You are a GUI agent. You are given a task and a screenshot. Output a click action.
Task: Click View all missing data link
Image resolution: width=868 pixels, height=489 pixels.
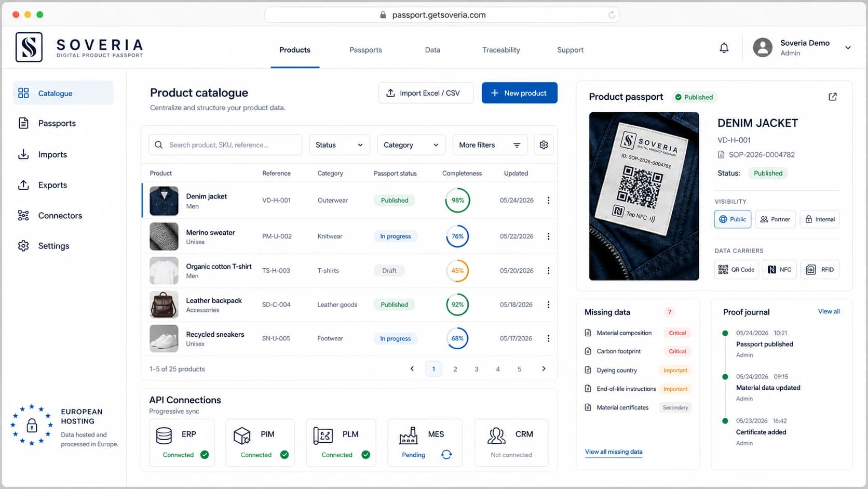tap(614, 452)
